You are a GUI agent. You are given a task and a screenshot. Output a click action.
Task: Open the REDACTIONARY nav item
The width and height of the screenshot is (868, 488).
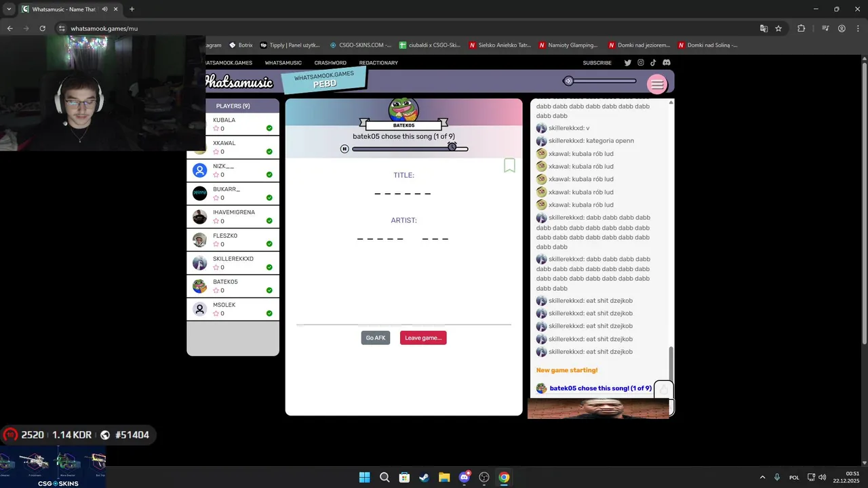(x=378, y=63)
